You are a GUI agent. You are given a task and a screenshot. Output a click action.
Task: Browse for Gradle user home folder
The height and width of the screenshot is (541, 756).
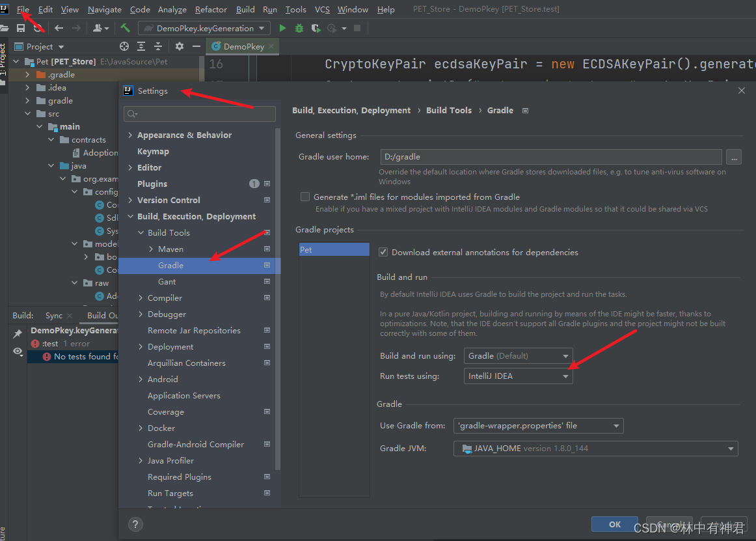click(x=734, y=157)
